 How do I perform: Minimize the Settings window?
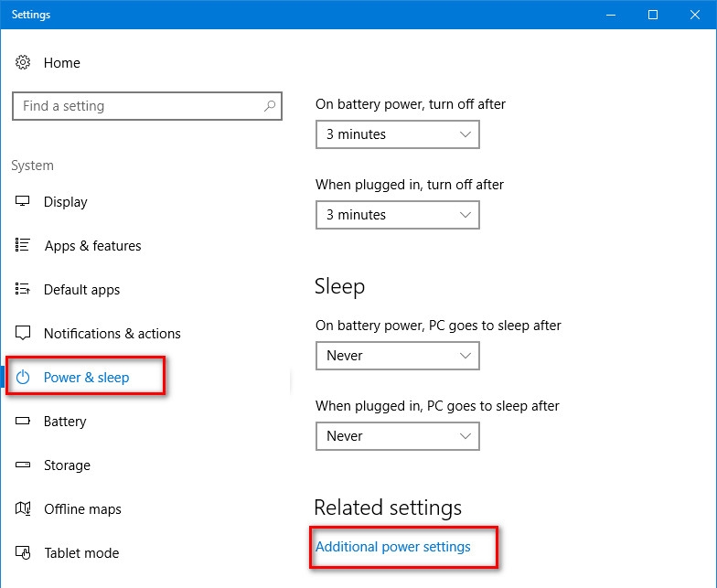click(611, 15)
